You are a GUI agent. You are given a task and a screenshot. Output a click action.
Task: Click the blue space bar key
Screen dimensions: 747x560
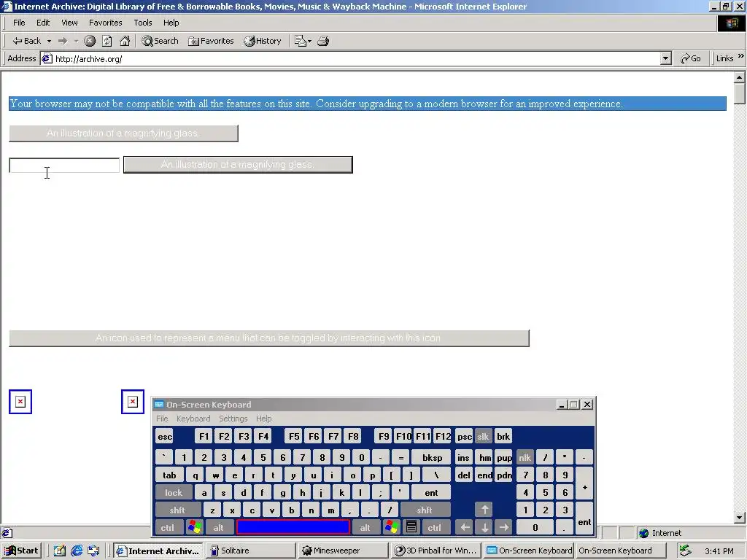tap(293, 527)
